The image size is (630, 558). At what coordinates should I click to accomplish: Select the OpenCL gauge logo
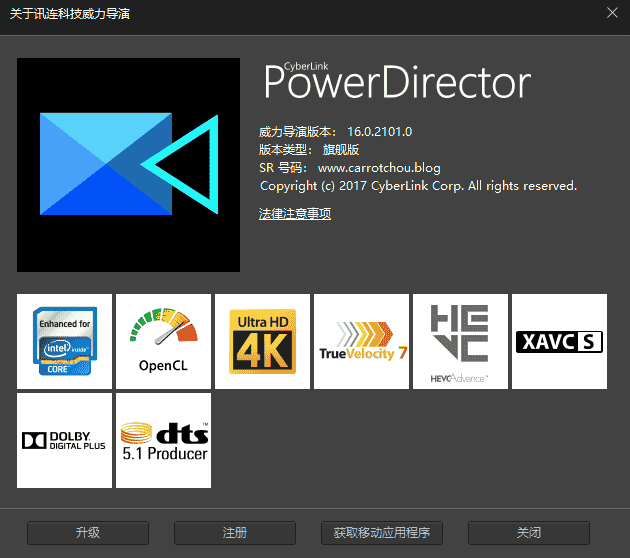163,341
